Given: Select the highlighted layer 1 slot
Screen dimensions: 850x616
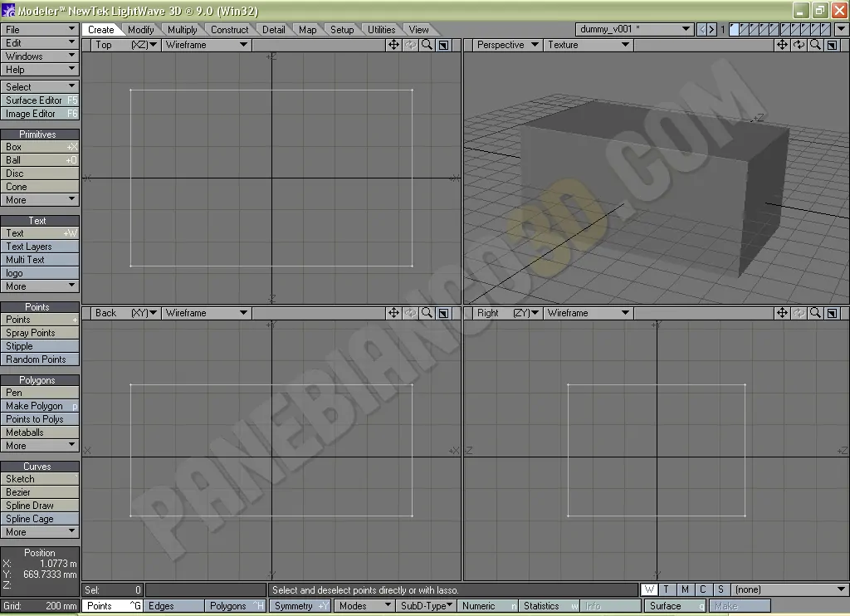Looking at the screenshot, I should click(x=734, y=29).
